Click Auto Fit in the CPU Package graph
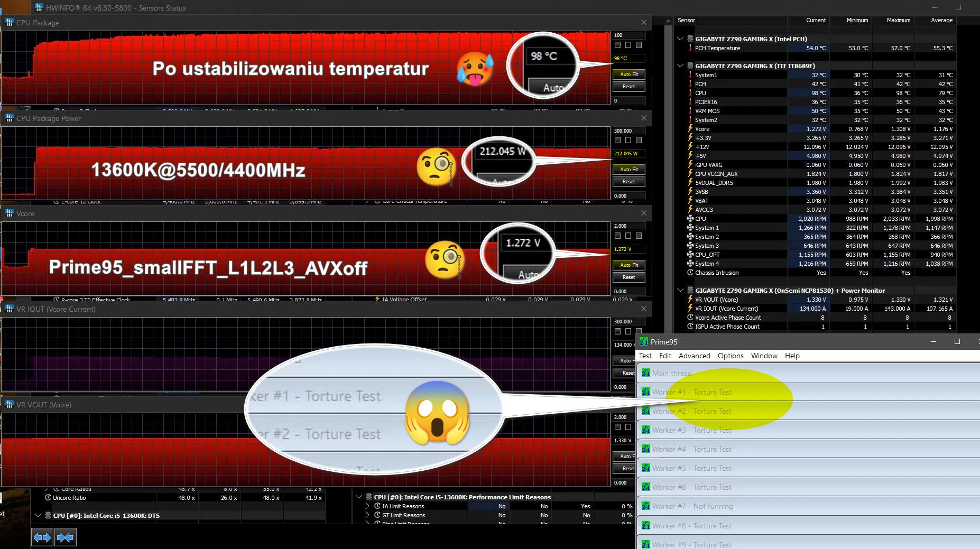 pos(629,75)
